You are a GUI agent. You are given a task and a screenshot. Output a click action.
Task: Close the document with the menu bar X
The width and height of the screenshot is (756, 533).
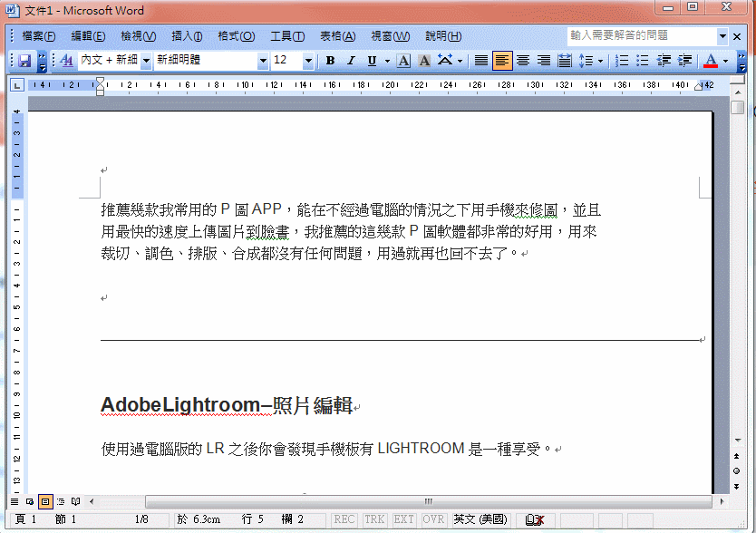point(737,36)
